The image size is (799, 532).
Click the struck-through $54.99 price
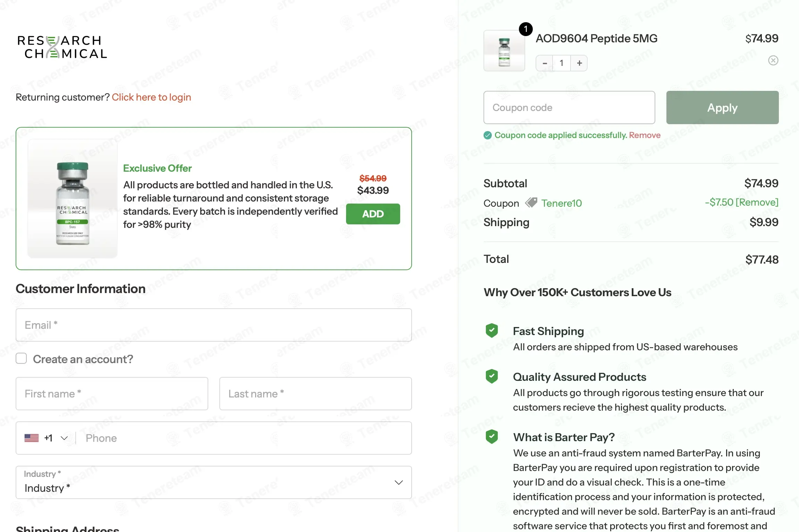point(373,178)
